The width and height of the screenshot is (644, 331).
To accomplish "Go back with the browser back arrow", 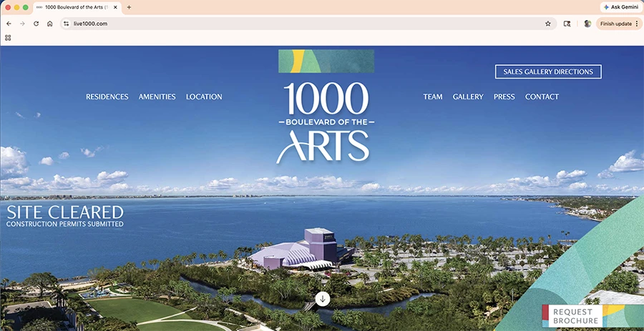I will click(x=9, y=24).
